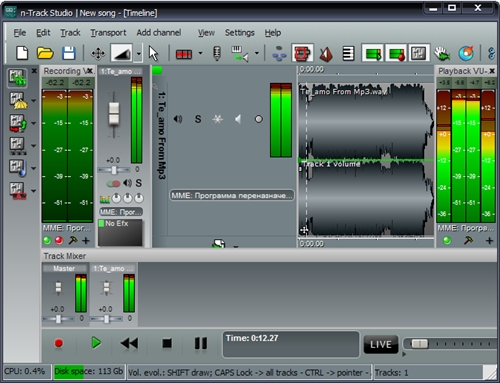Create a new song with New icon

coord(22,53)
